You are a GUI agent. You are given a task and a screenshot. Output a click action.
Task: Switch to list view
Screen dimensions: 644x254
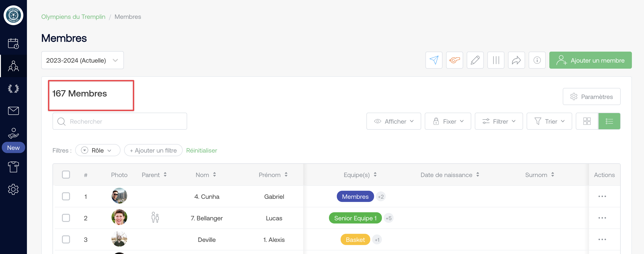pos(609,121)
